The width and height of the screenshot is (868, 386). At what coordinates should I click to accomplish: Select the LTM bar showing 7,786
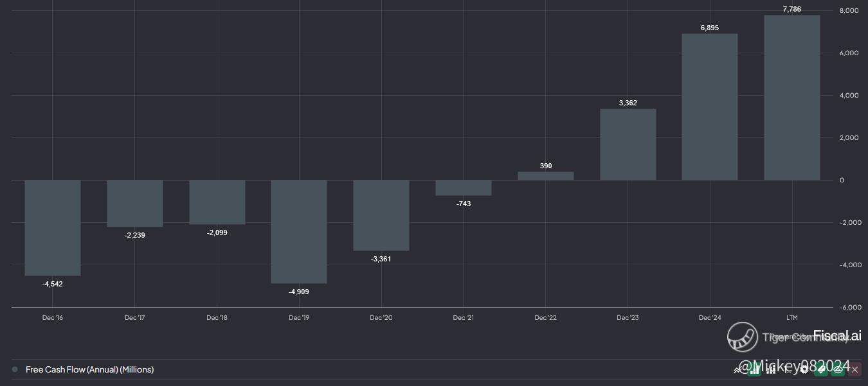coord(791,98)
